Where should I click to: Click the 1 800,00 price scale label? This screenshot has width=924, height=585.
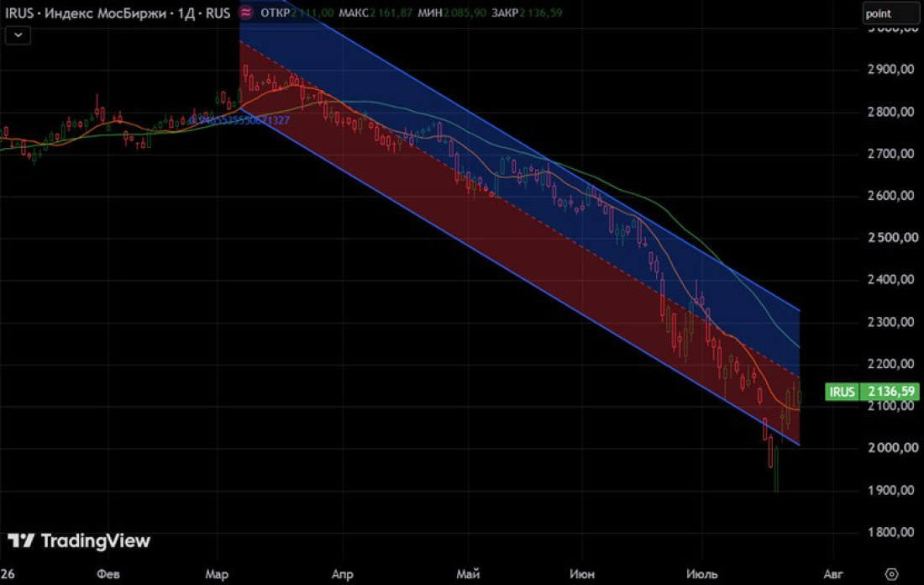pyautogui.click(x=891, y=531)
